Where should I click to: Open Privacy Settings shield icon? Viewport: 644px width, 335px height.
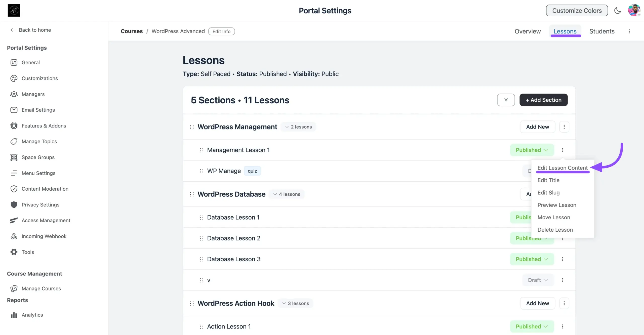14,205
